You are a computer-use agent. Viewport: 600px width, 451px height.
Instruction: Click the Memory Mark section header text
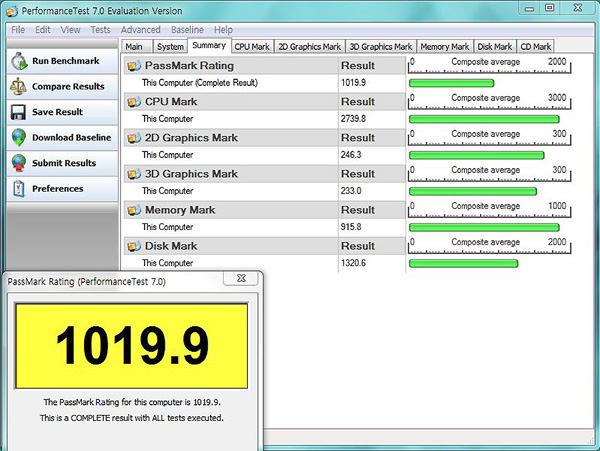click(x=180, y=210)
